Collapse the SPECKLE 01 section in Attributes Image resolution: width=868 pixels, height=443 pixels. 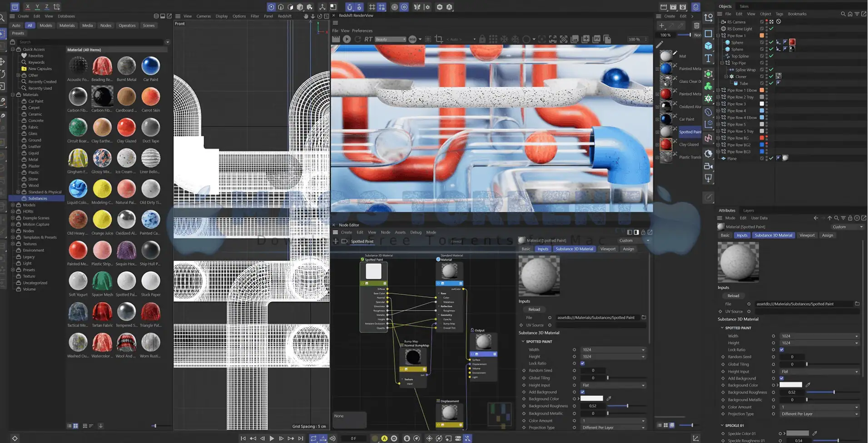[722, 425]
